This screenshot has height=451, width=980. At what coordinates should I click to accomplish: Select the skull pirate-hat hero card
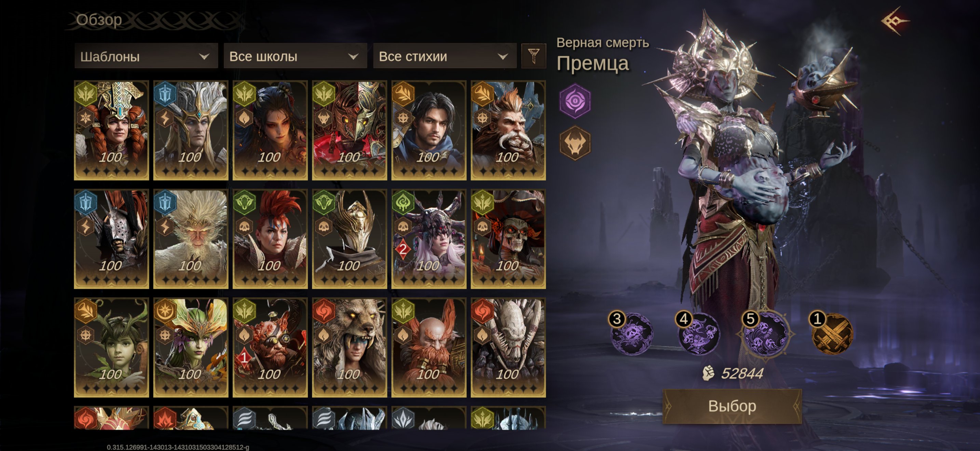point(508,239)
